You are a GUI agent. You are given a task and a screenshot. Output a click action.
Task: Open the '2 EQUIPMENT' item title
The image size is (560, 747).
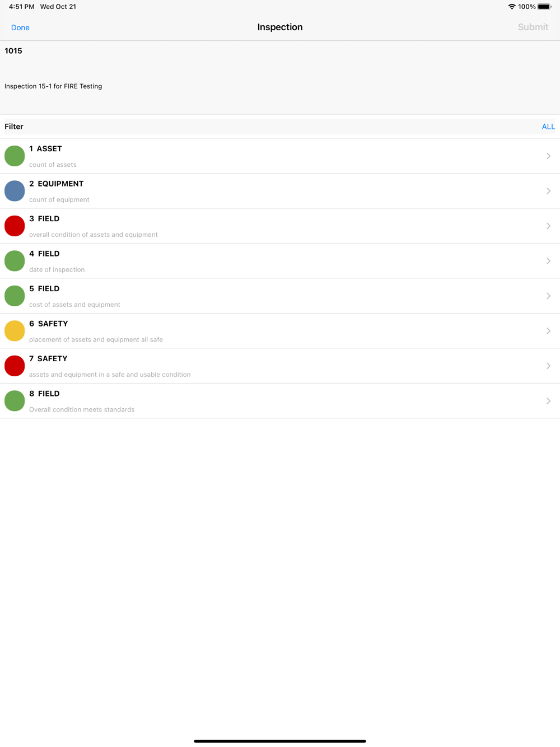point(56,184)
